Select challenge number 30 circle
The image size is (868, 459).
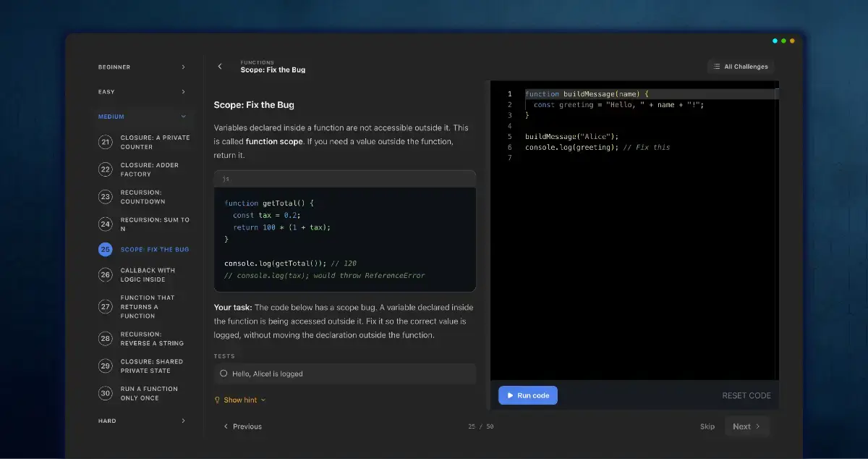tap(106, 393)
